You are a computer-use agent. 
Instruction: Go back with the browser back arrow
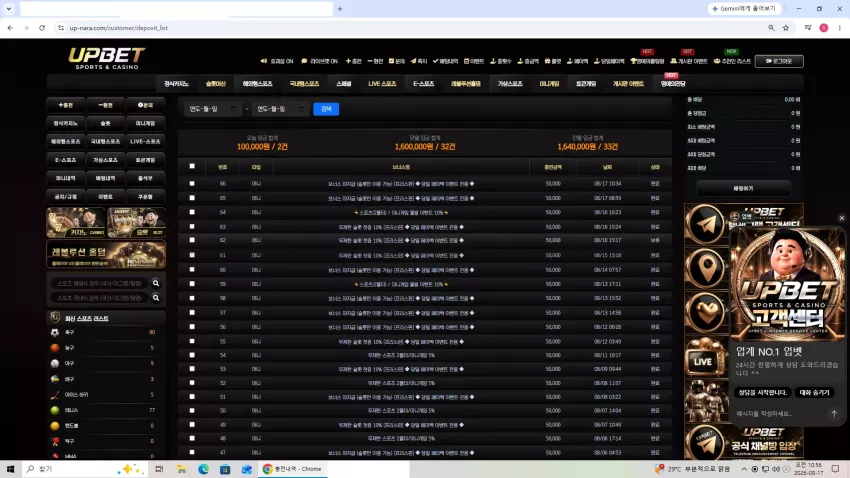pos(10,28)
